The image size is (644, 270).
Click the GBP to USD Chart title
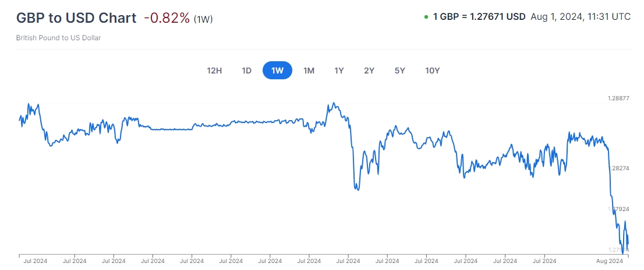76,17
